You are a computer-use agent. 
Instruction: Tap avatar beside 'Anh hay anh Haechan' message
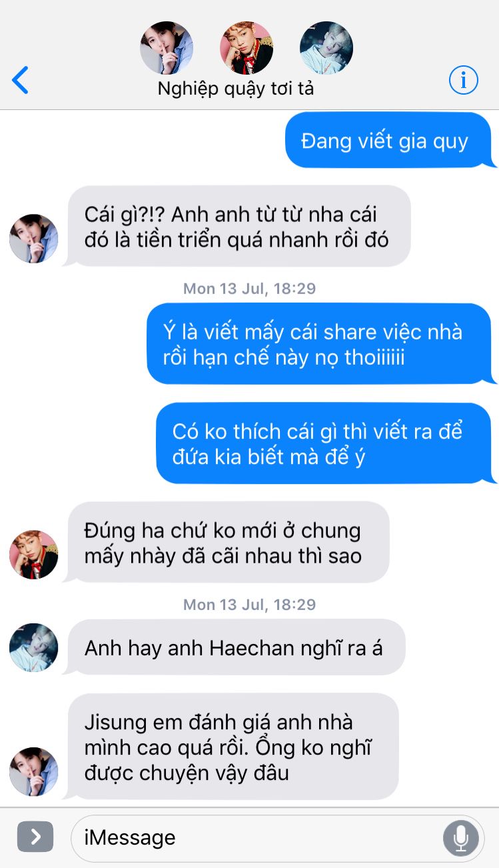click(33, 648)
